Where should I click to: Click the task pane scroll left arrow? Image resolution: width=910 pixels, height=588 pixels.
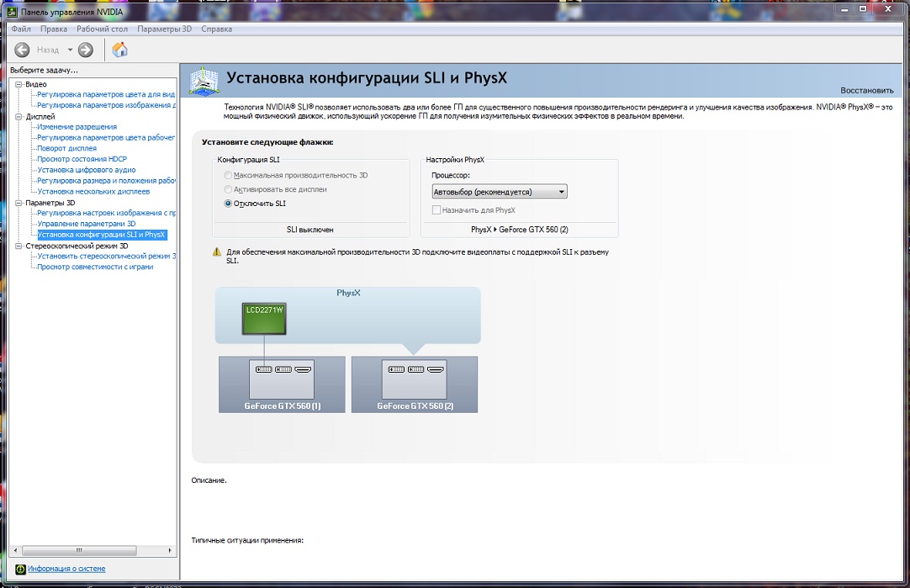pyautogui.click(x=16, y=550)
